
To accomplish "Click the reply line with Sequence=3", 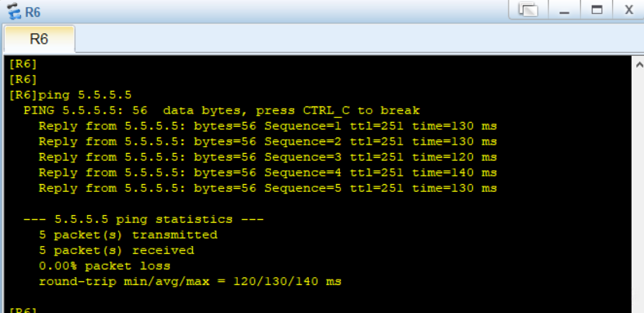I will click(x=267, y=157).
